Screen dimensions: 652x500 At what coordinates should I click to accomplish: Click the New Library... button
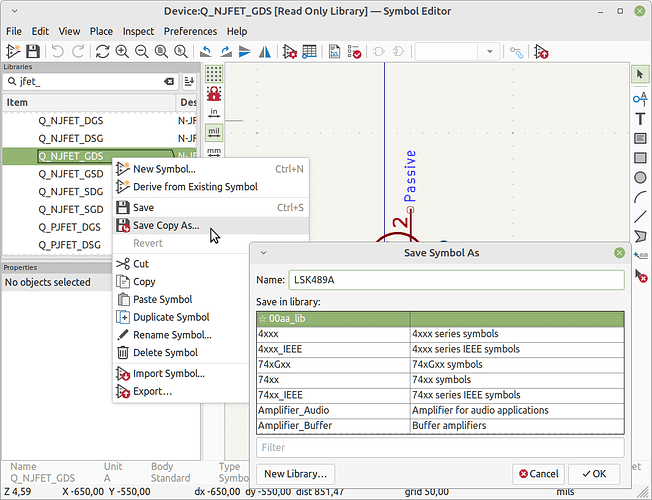coord(295,474)
